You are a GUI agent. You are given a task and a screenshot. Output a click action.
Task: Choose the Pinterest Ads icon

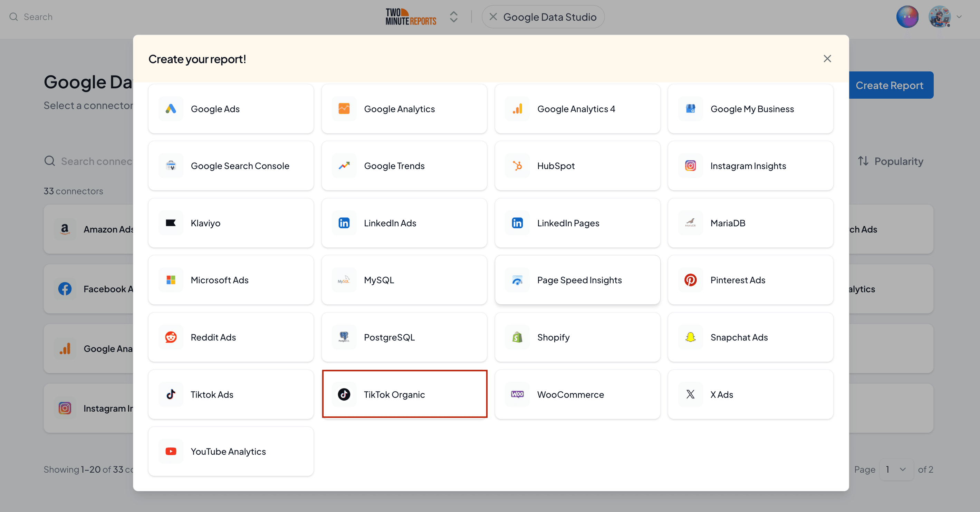pos(691,280)
